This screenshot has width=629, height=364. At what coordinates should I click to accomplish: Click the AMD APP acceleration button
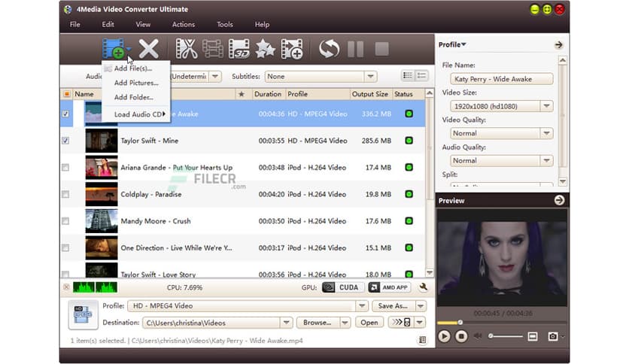click(389, 287)
